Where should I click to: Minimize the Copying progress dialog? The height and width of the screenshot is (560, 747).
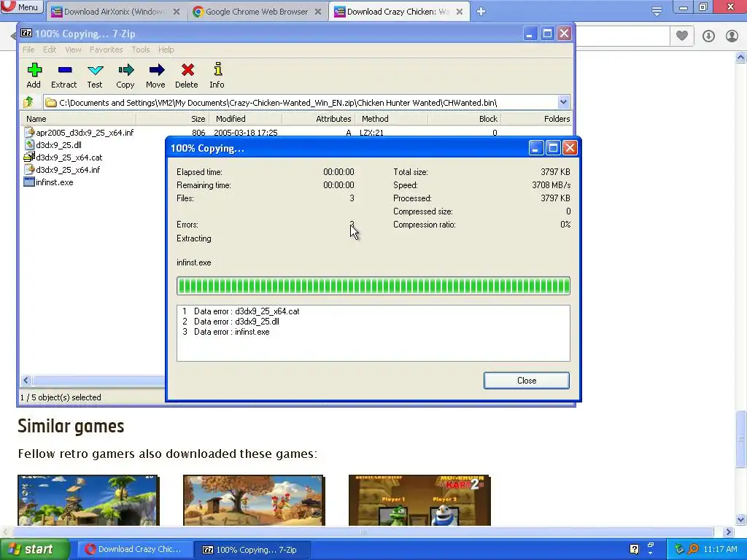pyautogui.click(x=536, y=147)
